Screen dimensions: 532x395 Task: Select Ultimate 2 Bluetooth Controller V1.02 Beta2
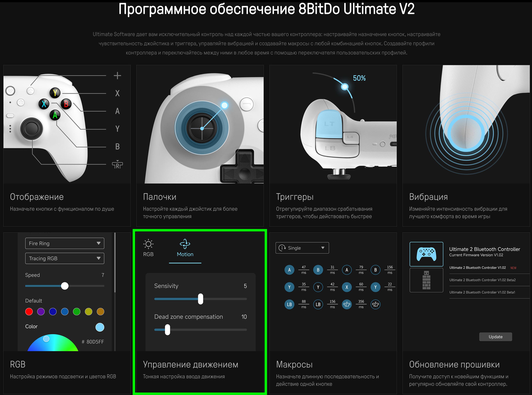pos(482,280)
